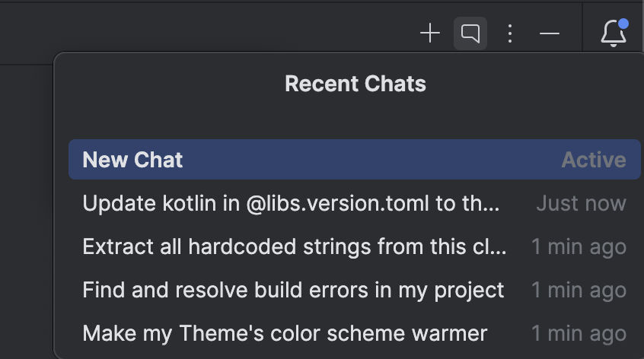This screenshot has width=644, height=359.
Task: Click the empty space below the Recent Chats heading
Action: [x=355, y=118]
